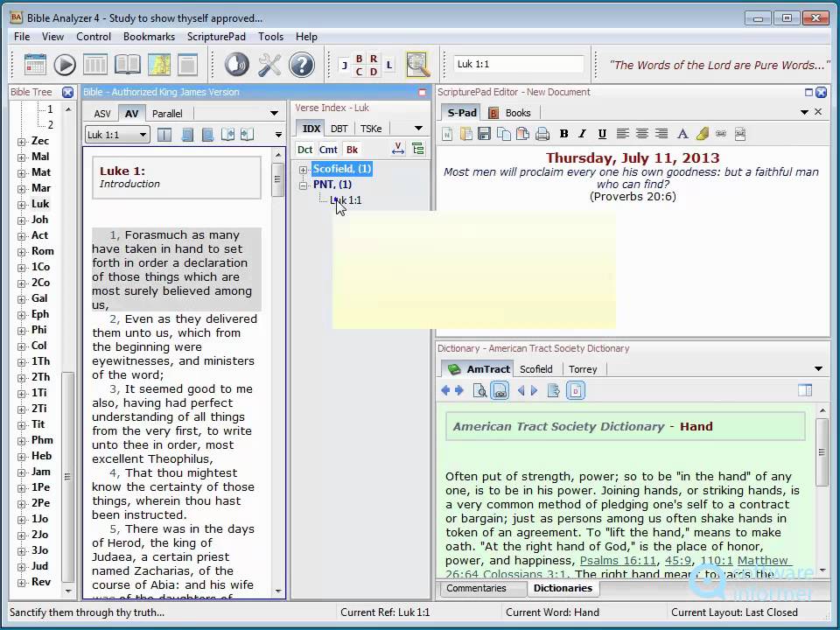Click the open book icon
Viewport: 840px width, 630px height.
[127, 64]
